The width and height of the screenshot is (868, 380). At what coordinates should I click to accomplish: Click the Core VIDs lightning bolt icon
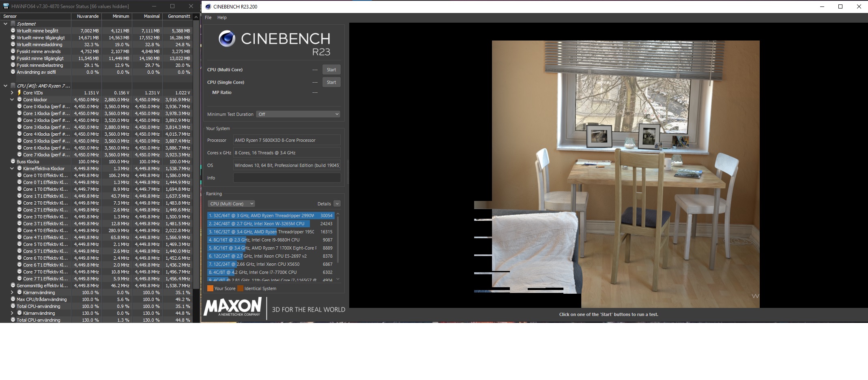(x=19, y=93)
